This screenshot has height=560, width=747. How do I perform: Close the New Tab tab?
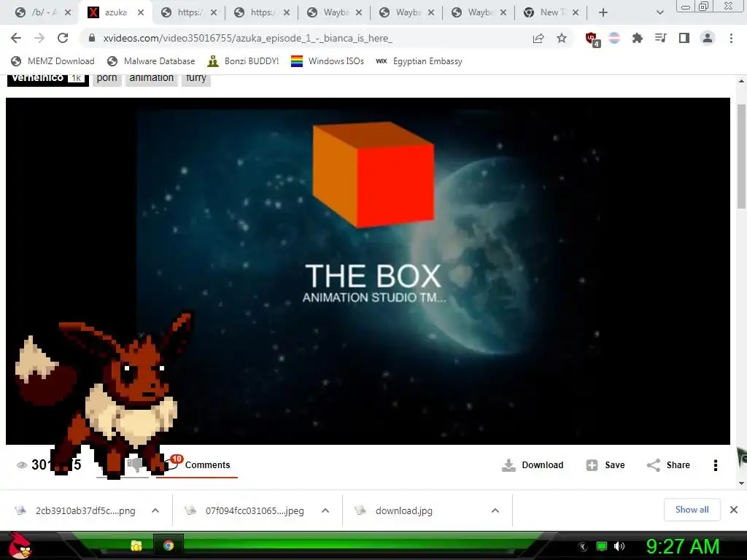pos(576,12)
